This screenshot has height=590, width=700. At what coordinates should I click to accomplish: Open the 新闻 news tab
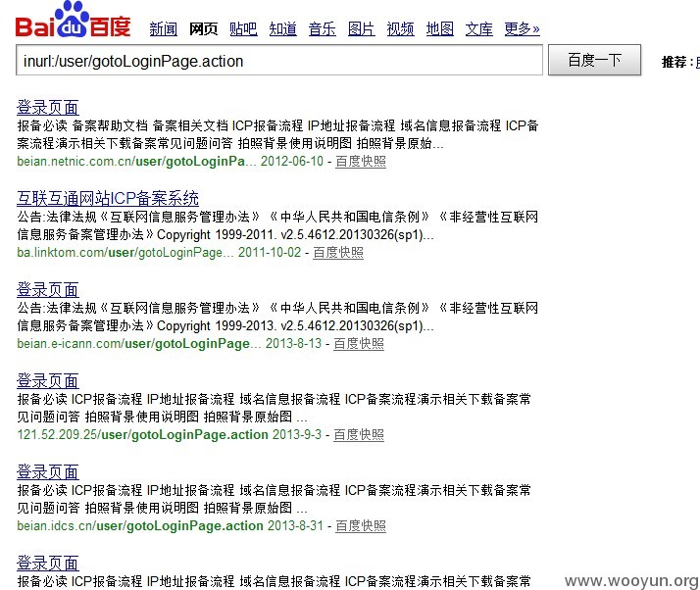164,29
